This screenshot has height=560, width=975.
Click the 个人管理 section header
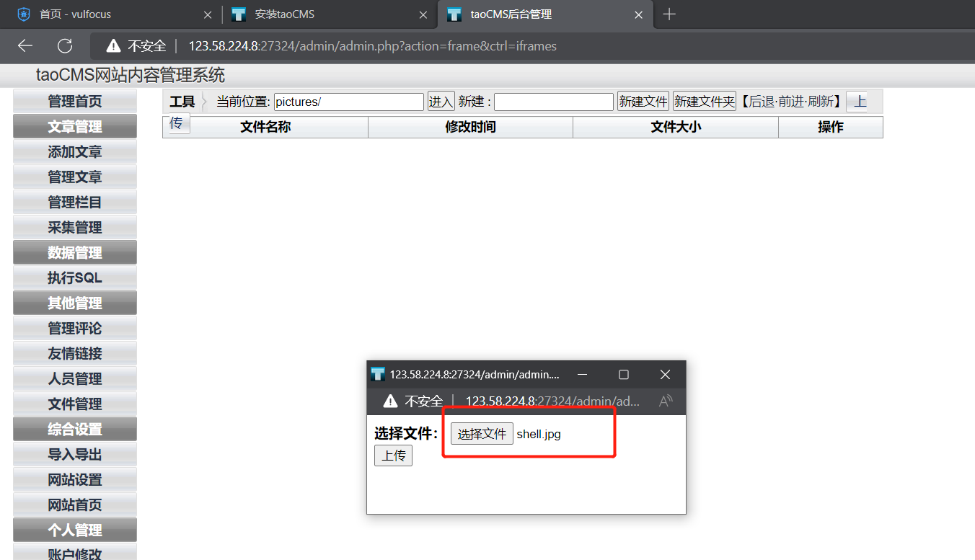coord(75,530)
